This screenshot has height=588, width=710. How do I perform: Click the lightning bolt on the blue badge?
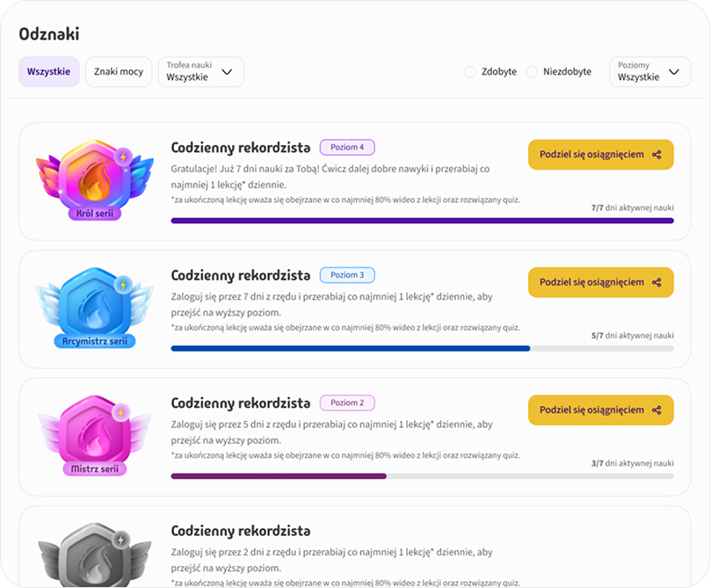(123, 284)
